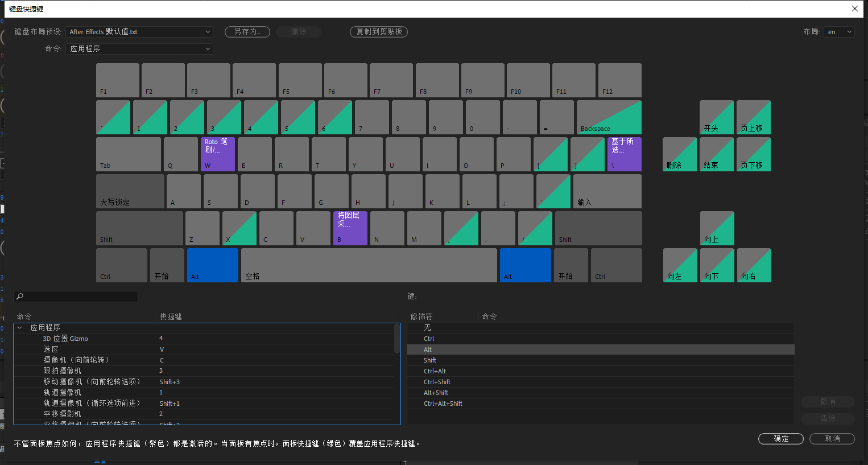
Task: Select the Ctrl modifier row
Action: (601, 339)
